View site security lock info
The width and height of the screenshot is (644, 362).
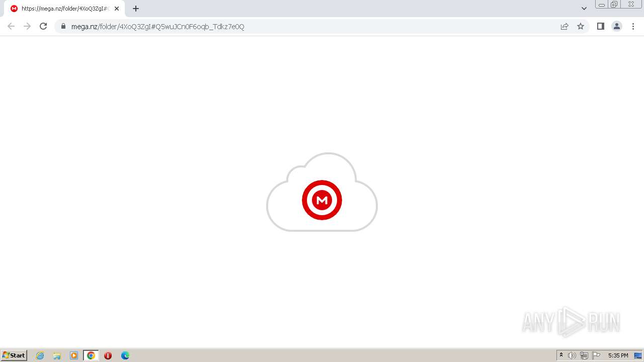coord(63,26)
